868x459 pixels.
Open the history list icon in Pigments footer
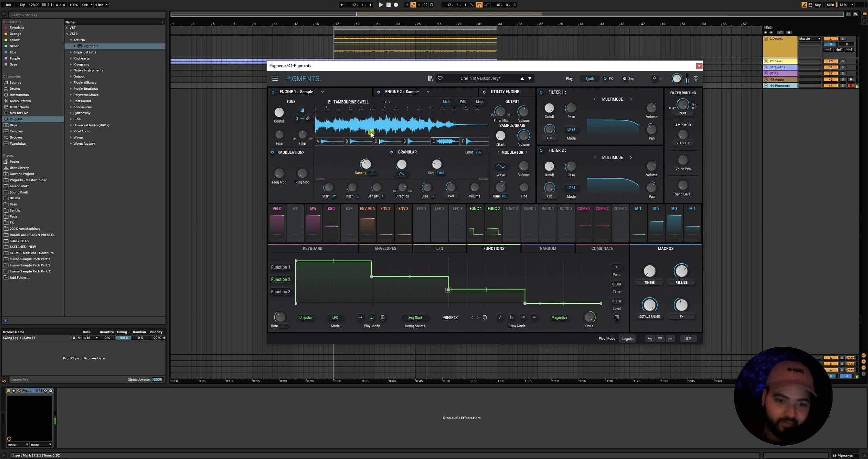pyautogui.click(x=660, y=339)
